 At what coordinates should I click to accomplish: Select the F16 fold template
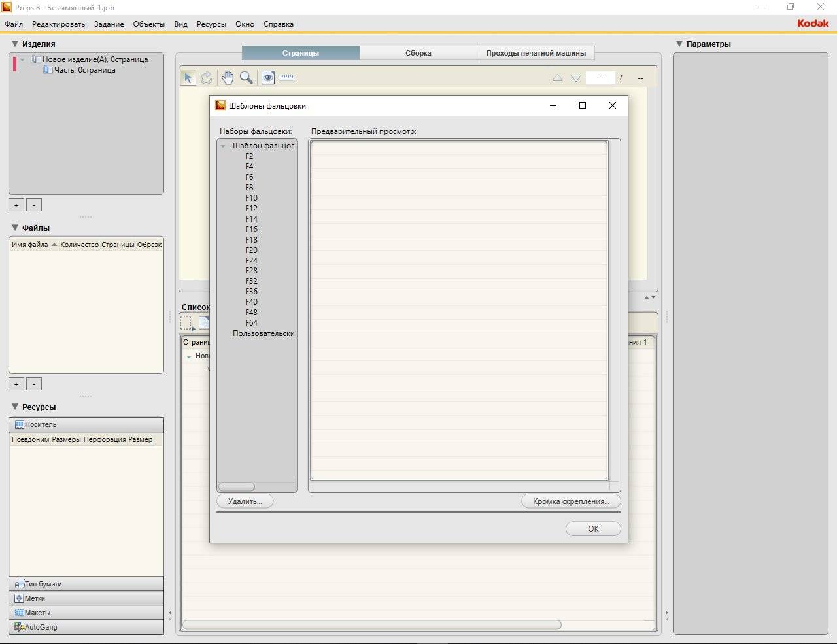(251, 229)
